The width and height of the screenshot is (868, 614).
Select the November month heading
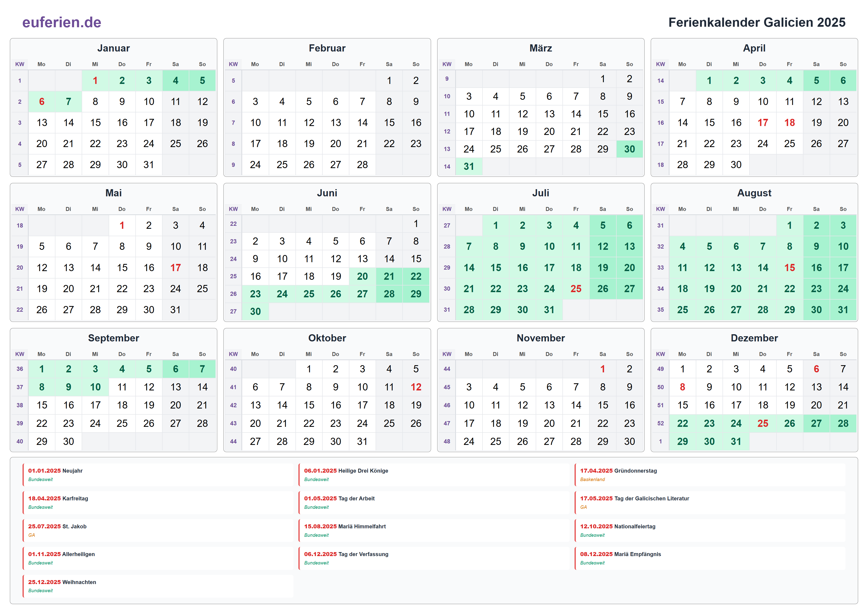click(541, 338)
